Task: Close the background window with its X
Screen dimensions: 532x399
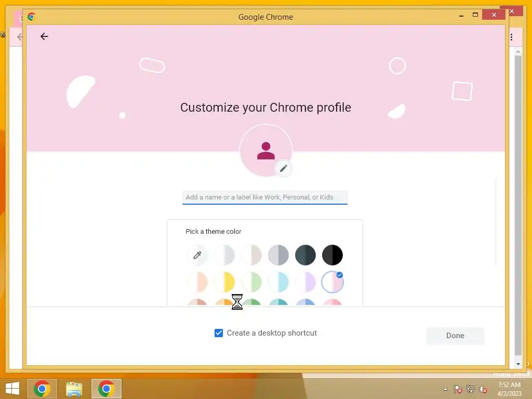Action: click(x=512, y=11)
